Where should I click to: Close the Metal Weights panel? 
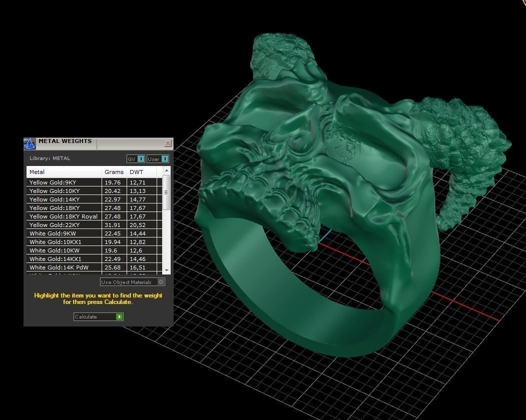click(x=168, y=143)
